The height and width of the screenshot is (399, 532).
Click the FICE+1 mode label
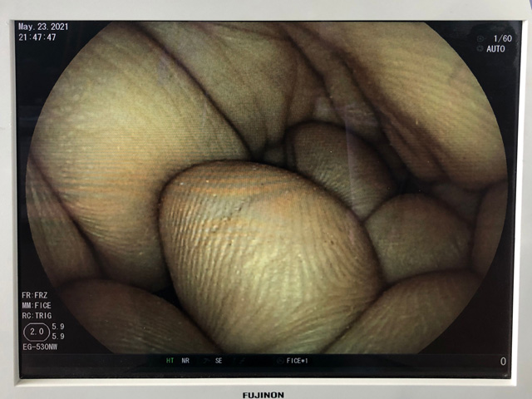click(298, 361)
